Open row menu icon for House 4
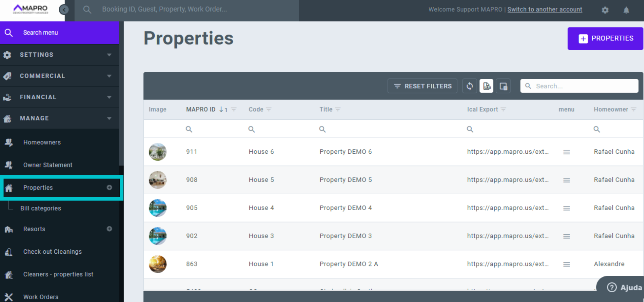Image resolution: width=644 pixels, height=302 pixels. pos(567,208)
